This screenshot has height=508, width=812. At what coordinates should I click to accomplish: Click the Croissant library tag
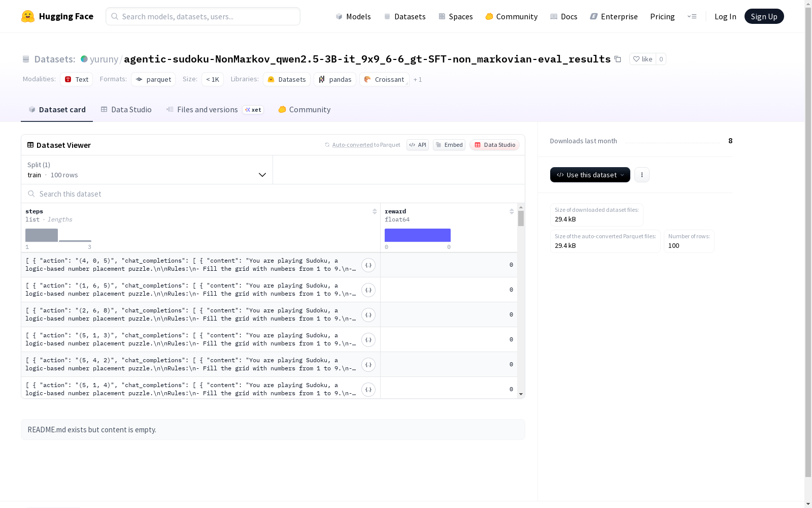click(x=384, y=79)
